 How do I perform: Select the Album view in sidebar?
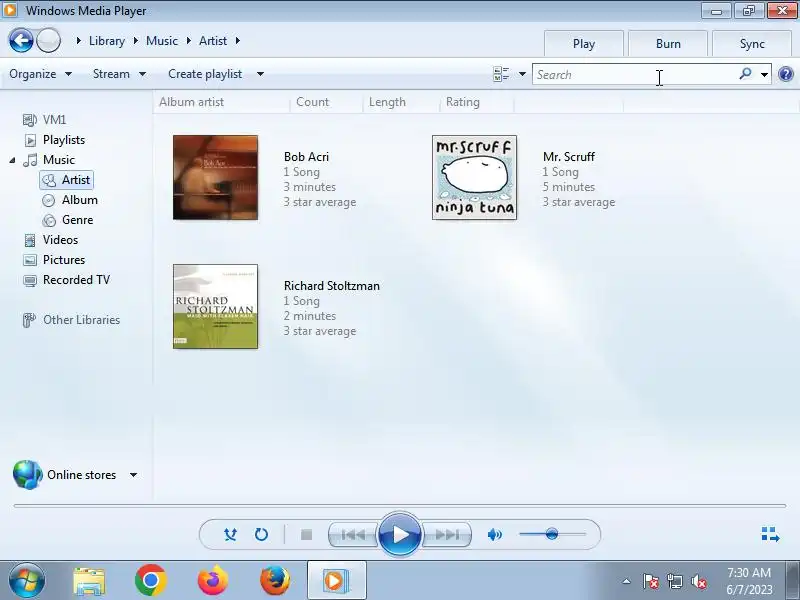[70, 200]
